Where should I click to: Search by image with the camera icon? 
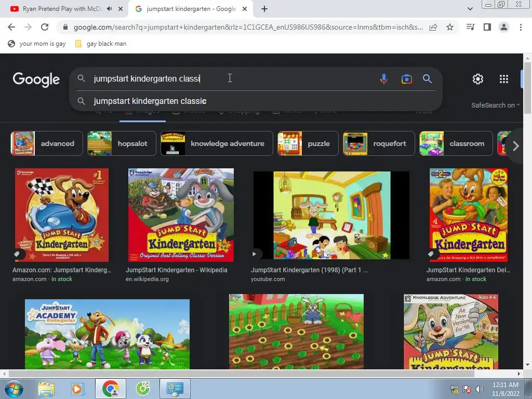pos(406,79)
